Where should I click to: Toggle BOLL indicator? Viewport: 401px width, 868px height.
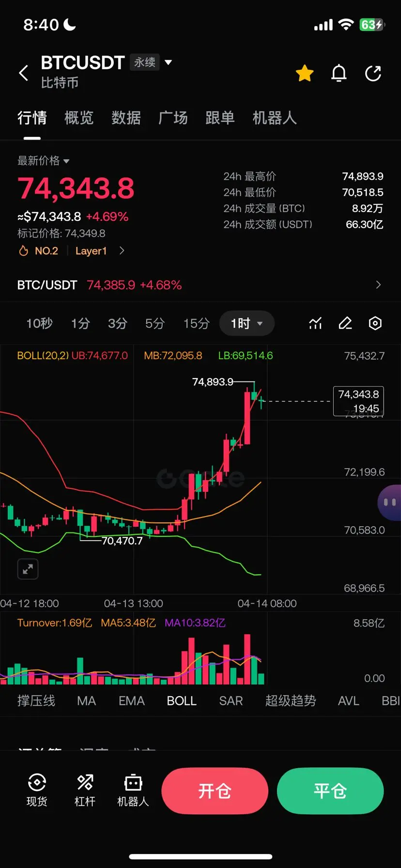point(182,700)
